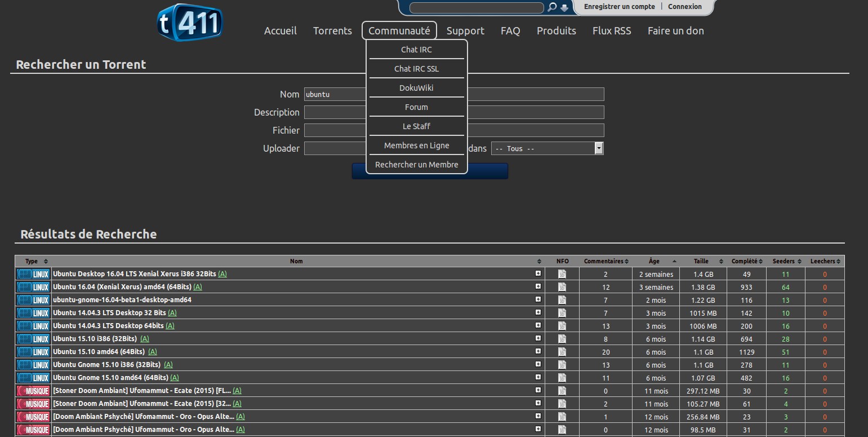
Task: Click Enregistrer un compte link
Action: 619,7
